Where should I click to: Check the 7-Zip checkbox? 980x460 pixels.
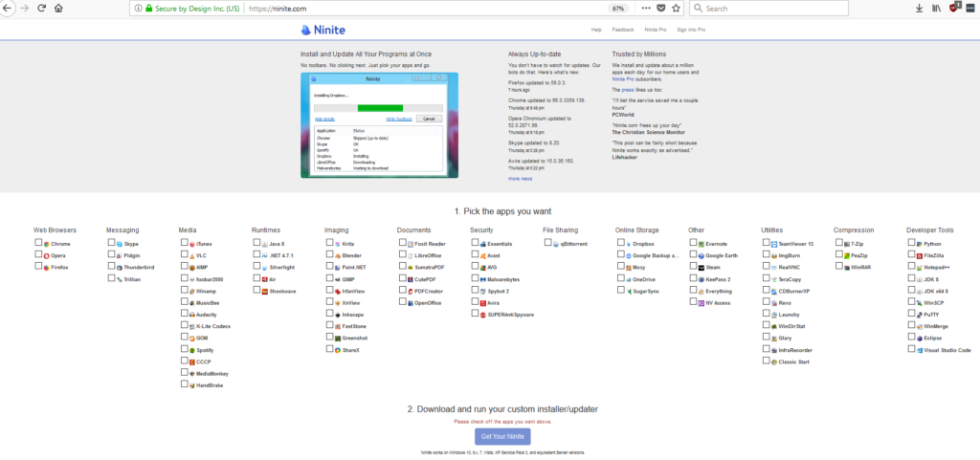tap(838, 243)
